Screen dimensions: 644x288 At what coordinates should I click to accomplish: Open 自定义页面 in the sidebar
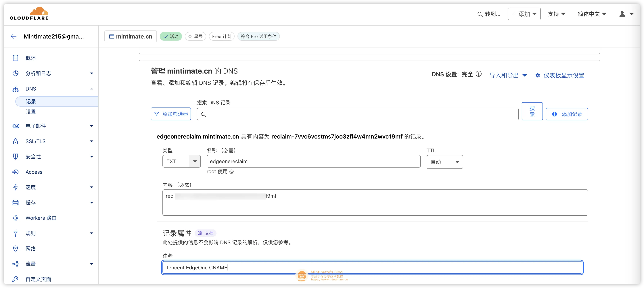(x=38, y=279)
